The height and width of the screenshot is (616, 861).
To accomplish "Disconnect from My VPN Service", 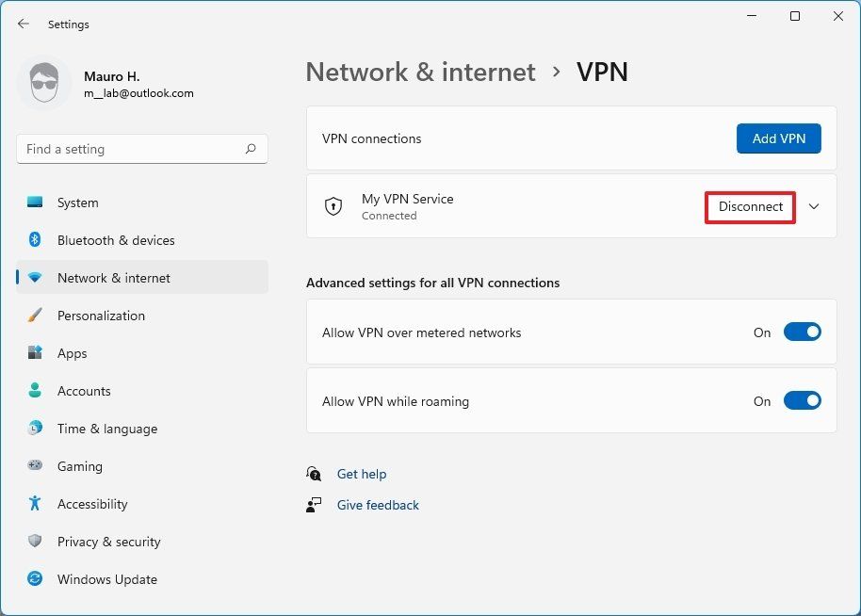I will (x=750, y=206).
